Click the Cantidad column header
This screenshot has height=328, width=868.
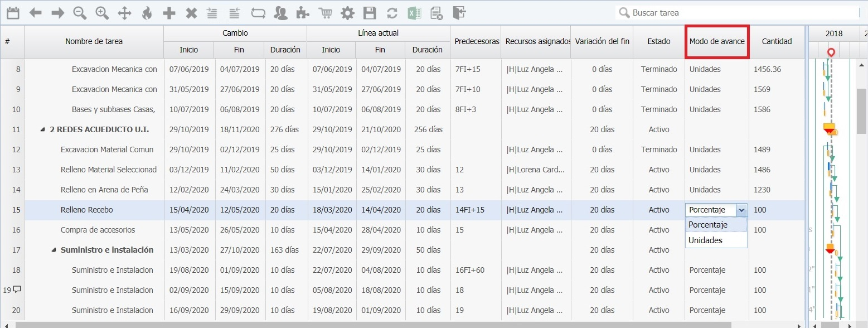click(x=777, y=41)
